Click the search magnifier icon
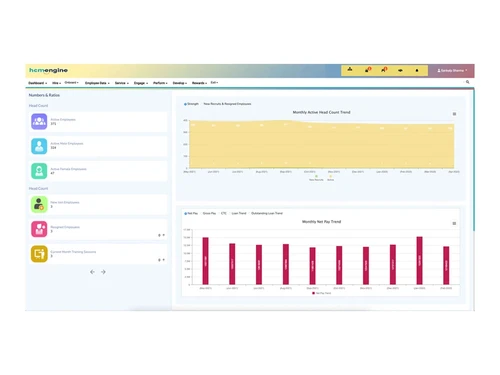This screenshot has width=500, height=375. pyautogui.click(x=467, y=82)
